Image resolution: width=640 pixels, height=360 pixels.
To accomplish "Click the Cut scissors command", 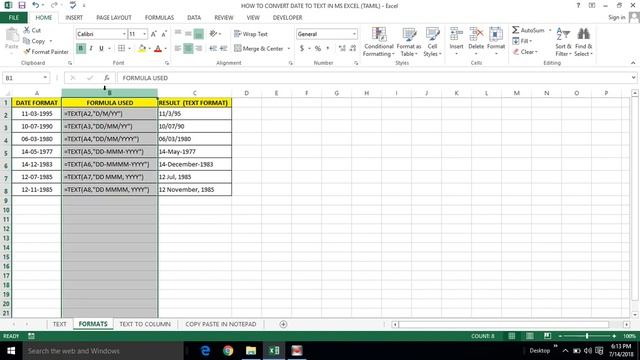I will (32, 30).
